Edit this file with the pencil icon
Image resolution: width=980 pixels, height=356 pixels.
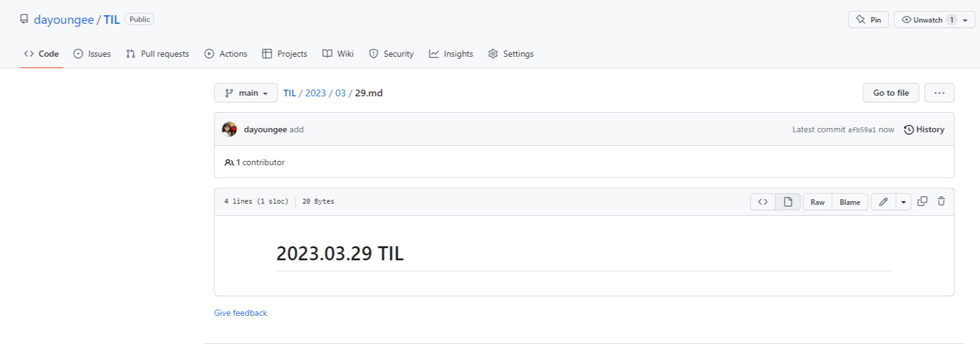(x=883, y=202)
